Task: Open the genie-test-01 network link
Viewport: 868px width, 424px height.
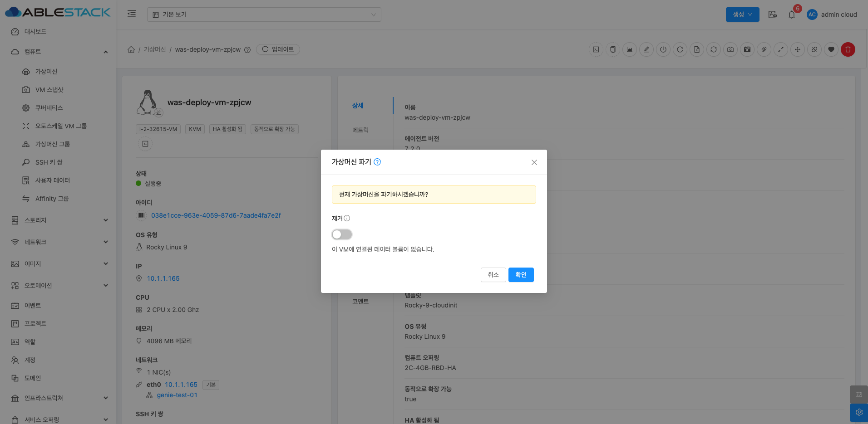Action: click(x=177, y=395)
